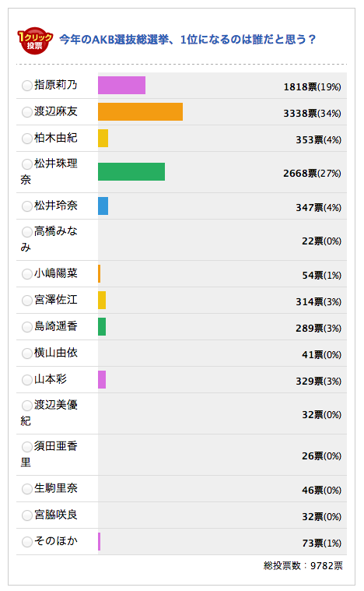This screenshot has width=364, height=591.
Task: Select the 高橋みなみ radio button
Action: (26, 232)
